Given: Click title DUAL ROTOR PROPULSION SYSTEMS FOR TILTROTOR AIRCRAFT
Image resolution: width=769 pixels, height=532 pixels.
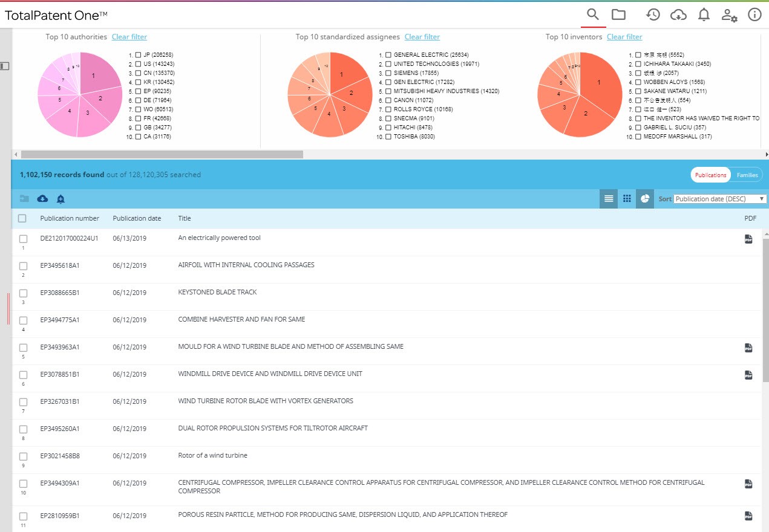Looking at the screenshot, I should coord(273,428).
